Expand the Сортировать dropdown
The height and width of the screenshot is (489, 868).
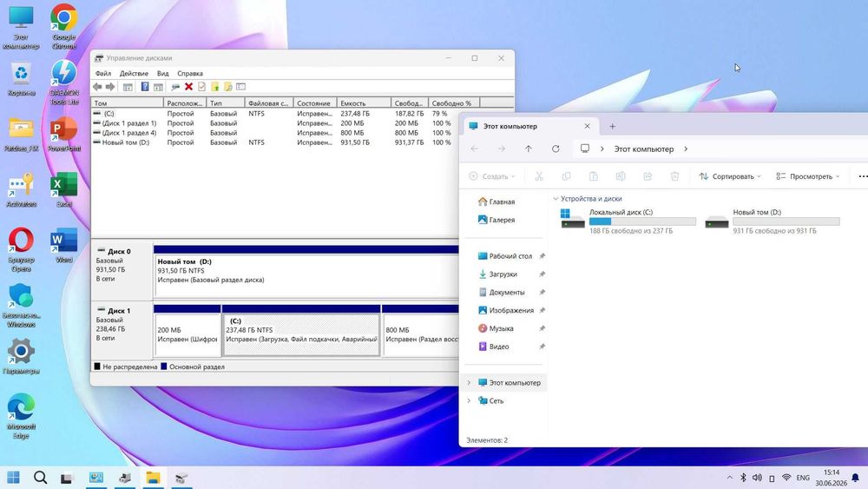[x=730, y=176]
